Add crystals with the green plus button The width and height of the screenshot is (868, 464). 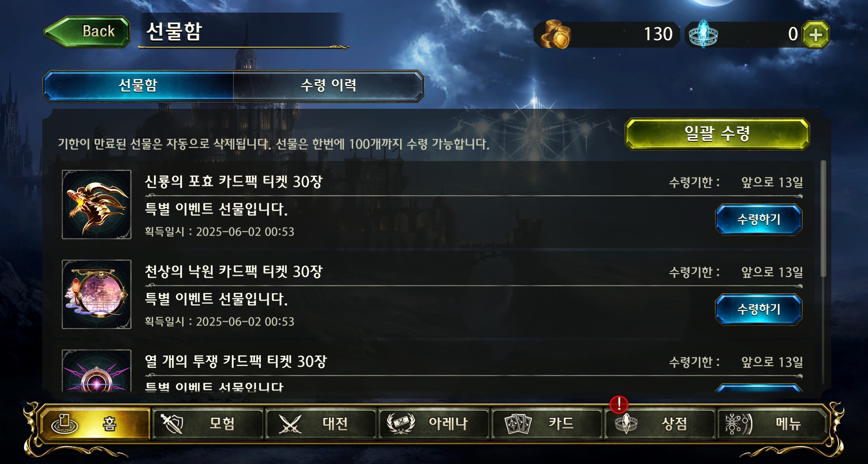pyautogui.click(x=815, y=34)
